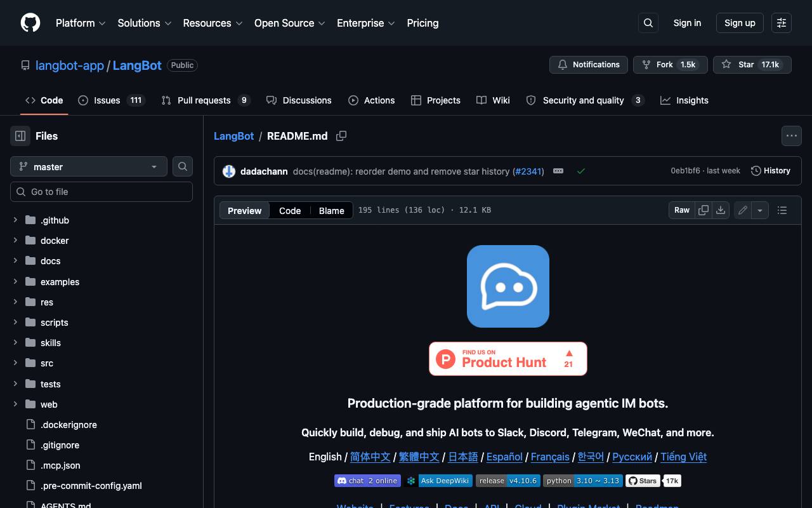Screen dimensions: 812x508
Task: Click dadachann avatar image
Action: pyautogui.click(x=229, y=171)
